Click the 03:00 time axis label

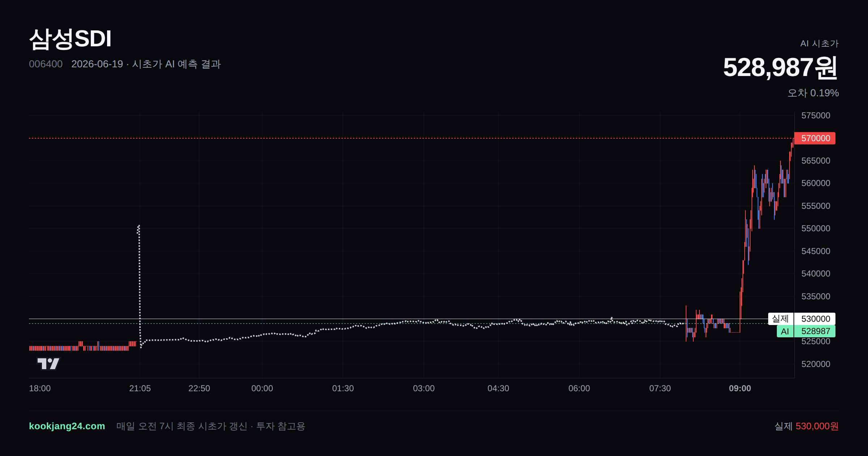click(424, 388)
